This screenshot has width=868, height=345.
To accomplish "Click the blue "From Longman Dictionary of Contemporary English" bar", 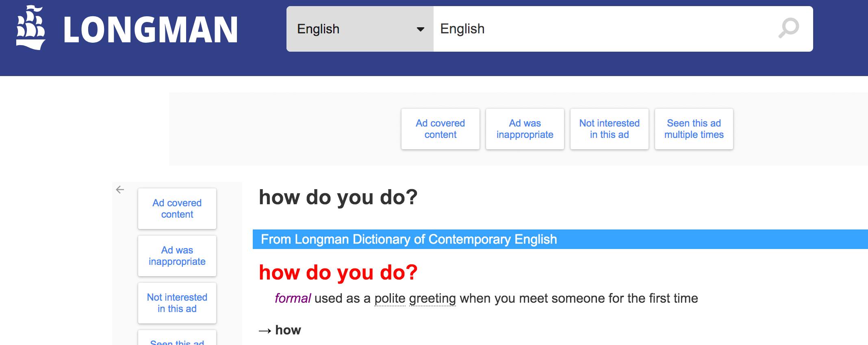I will tap(408, 239).
